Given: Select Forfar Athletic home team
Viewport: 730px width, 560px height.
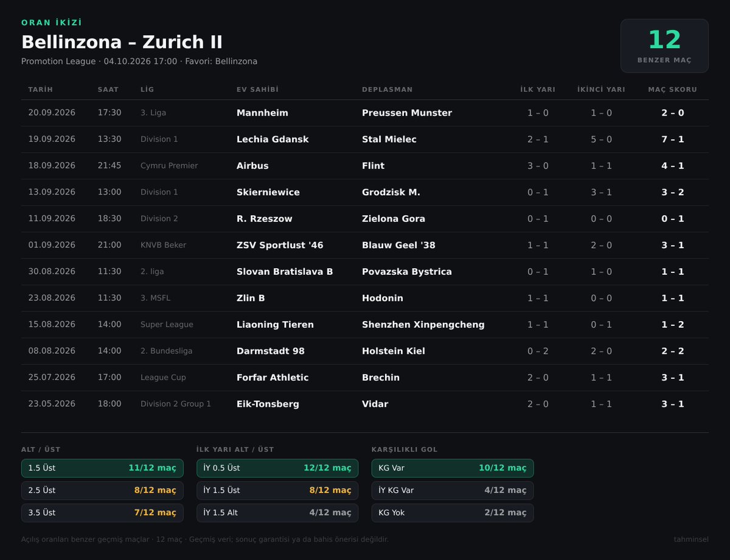Looking at the screenshot, I should [273, 378].
